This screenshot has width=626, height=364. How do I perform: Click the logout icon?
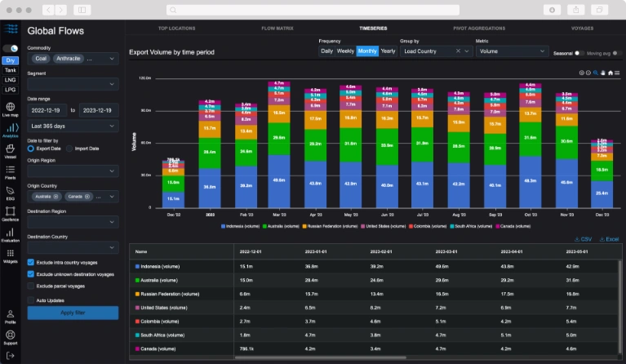pos(11,356)
